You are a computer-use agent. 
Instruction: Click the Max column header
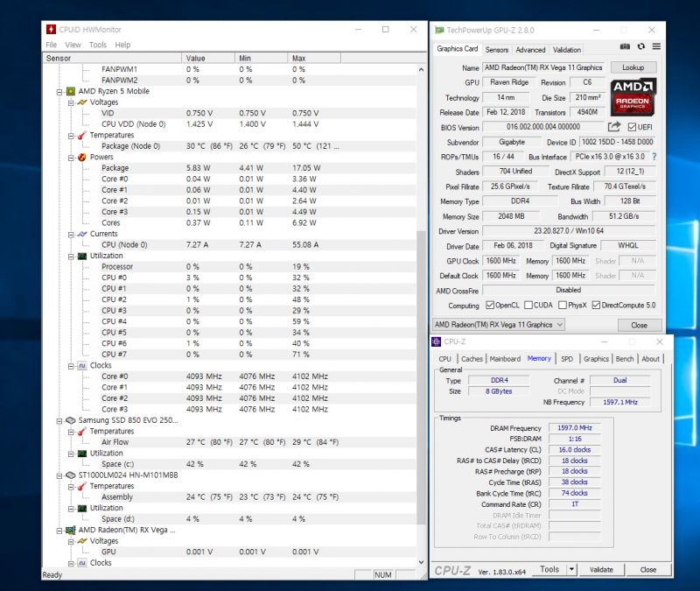[314, 58]
